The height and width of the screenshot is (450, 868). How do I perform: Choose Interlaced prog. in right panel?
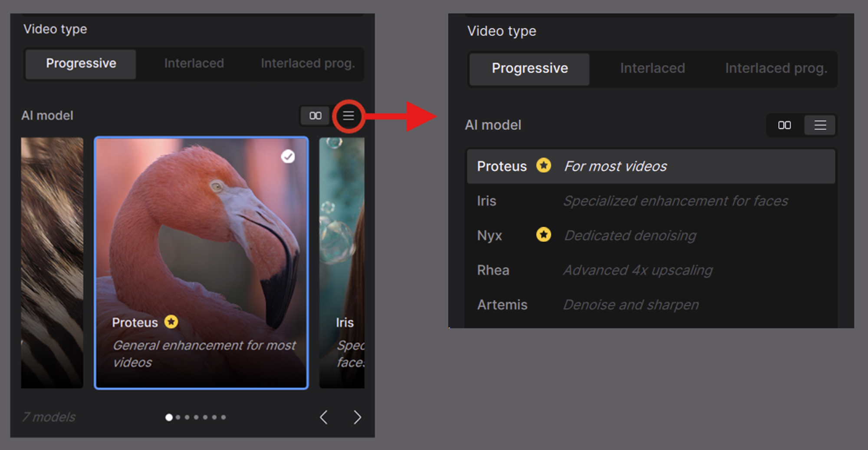click(776, 69)
